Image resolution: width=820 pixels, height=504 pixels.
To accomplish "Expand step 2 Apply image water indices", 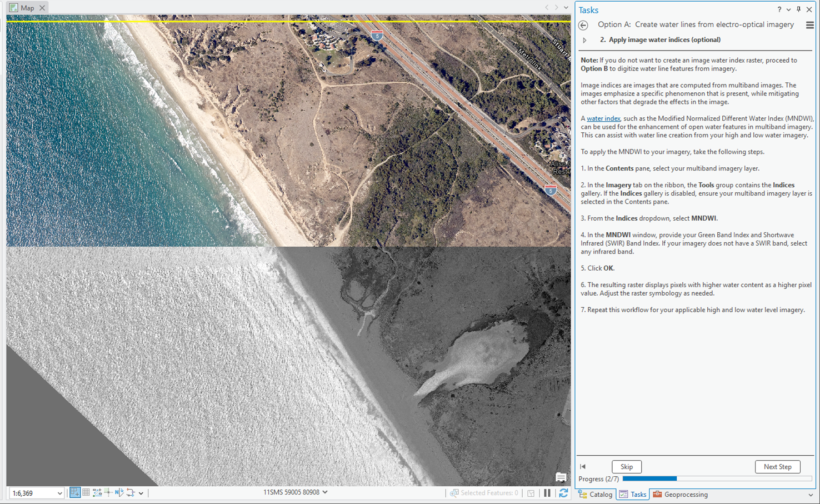I will coord(584,40).
